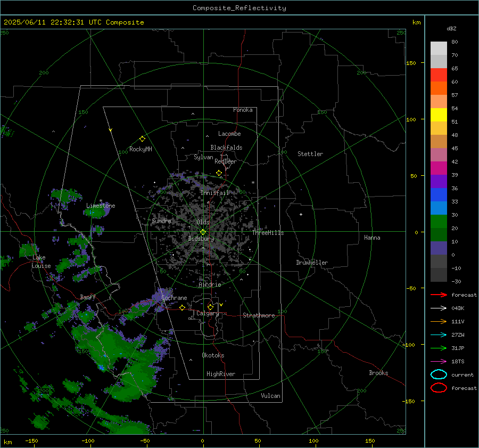Click the Banff town label
479x448 pixels.
click(88, 297)
